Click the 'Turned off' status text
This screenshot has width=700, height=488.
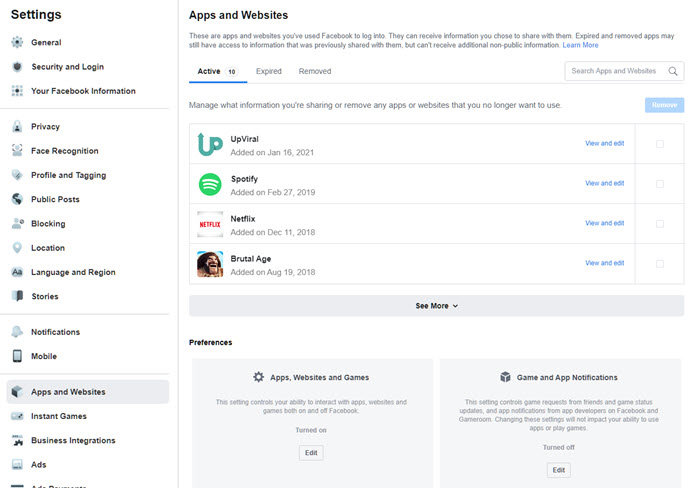(558, 447)
